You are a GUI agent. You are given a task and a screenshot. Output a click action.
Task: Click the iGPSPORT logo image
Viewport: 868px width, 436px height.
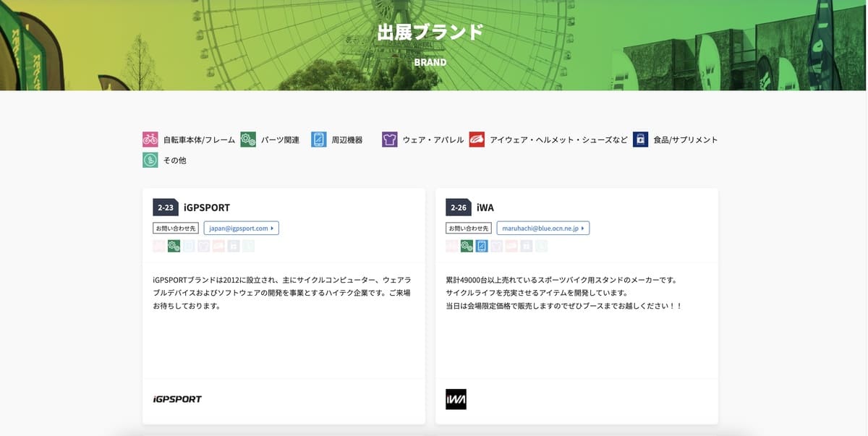point(177,399)
